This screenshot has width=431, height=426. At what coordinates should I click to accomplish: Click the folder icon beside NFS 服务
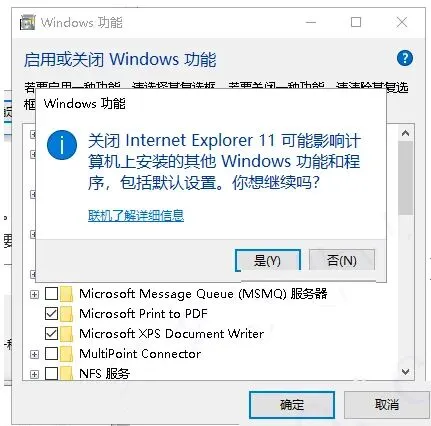pos(66,373)
